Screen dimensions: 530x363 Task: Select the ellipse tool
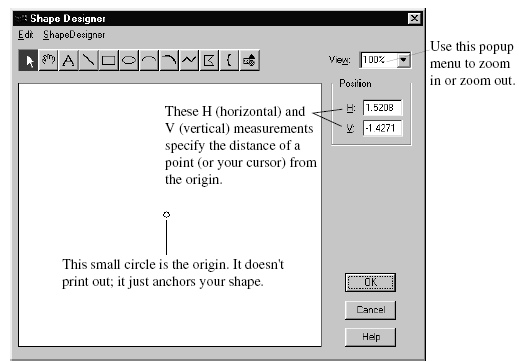tap(129, 60)
